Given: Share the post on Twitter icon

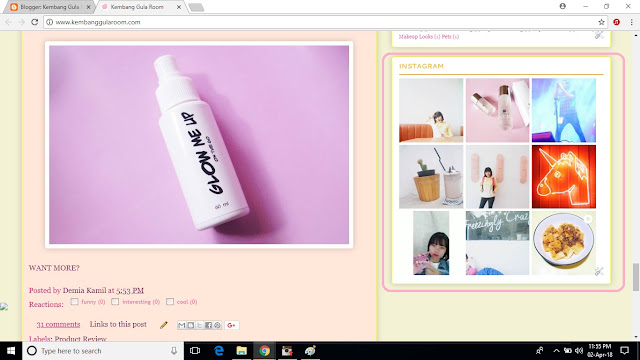Looking at the screenshot, I should pos(200,325).
